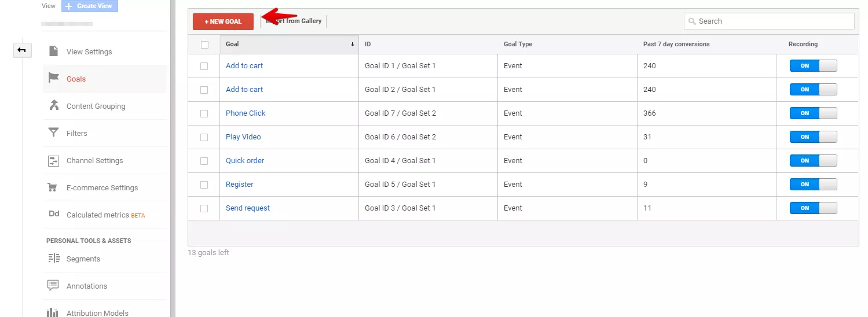Click the ID column header
868x317 pixels.
tap(428, 44)
